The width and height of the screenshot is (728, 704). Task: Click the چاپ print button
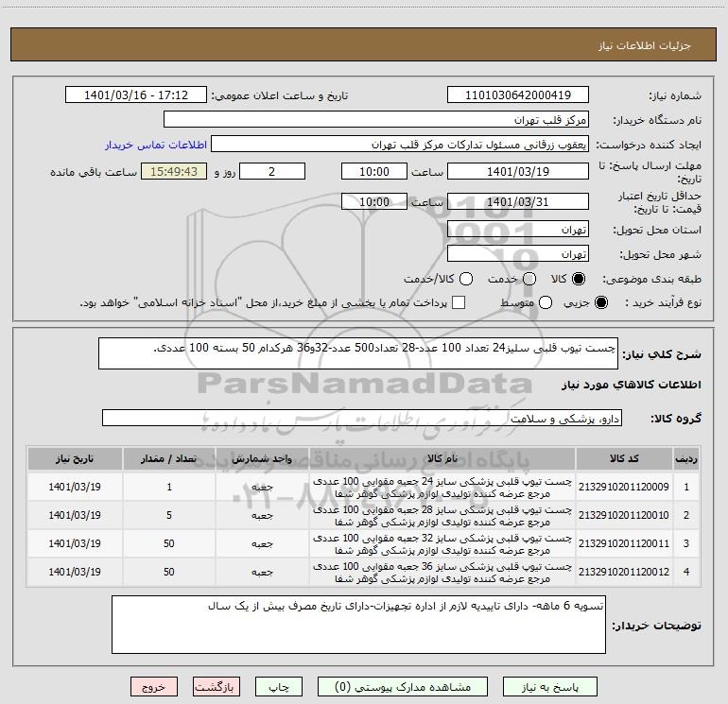click(279, 687)
